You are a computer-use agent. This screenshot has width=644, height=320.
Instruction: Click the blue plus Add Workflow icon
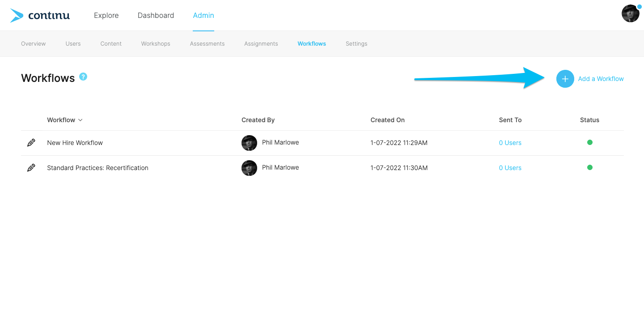pyautogui.click(x=565, y=79)
